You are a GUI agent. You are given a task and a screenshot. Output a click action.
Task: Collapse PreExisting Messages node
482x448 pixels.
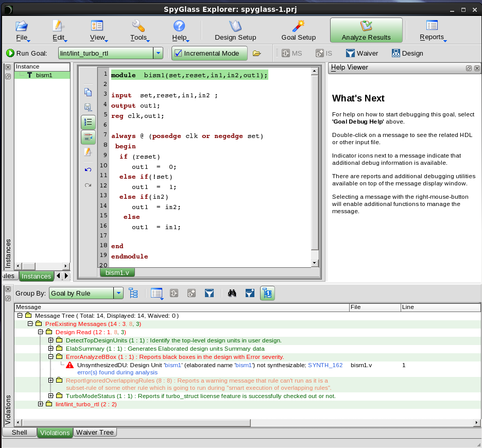click(30, 323)
